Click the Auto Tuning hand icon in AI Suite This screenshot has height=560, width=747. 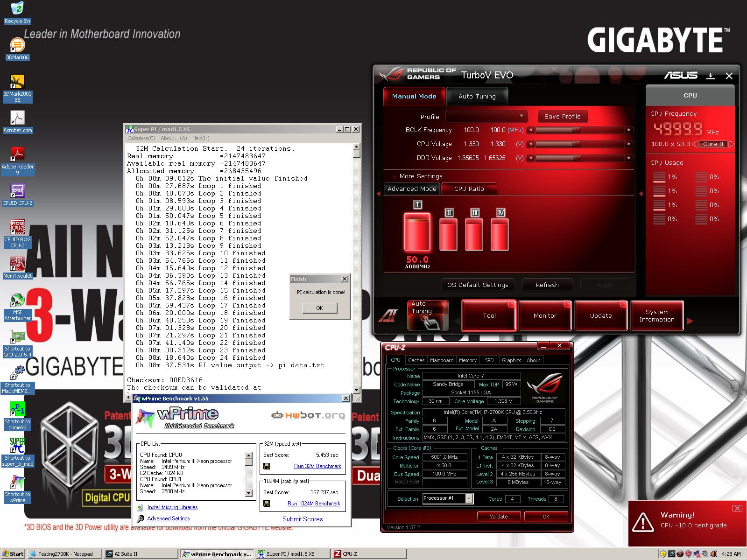[427, 315]
